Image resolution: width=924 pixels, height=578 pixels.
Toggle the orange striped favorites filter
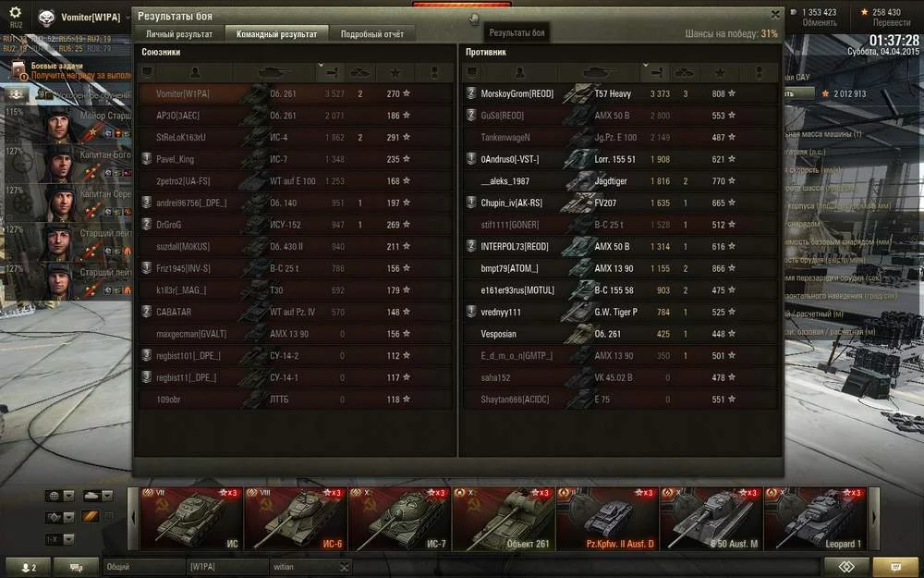pyautogui.click(x=90, y=517)
